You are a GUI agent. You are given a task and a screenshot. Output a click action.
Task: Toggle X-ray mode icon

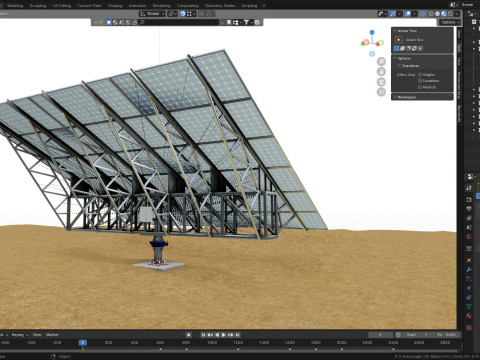[x=424, y=14]
